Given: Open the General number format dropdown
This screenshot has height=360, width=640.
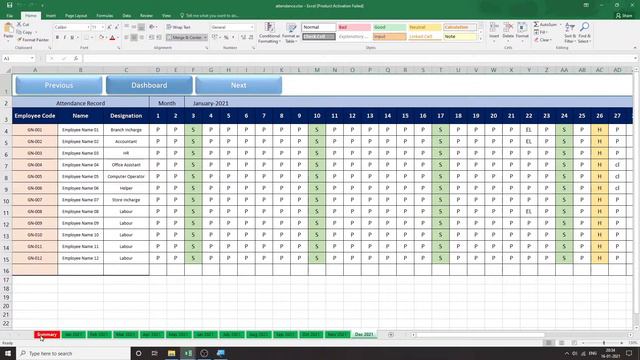Looking at the screenshot, I should (x=251, y=27).
